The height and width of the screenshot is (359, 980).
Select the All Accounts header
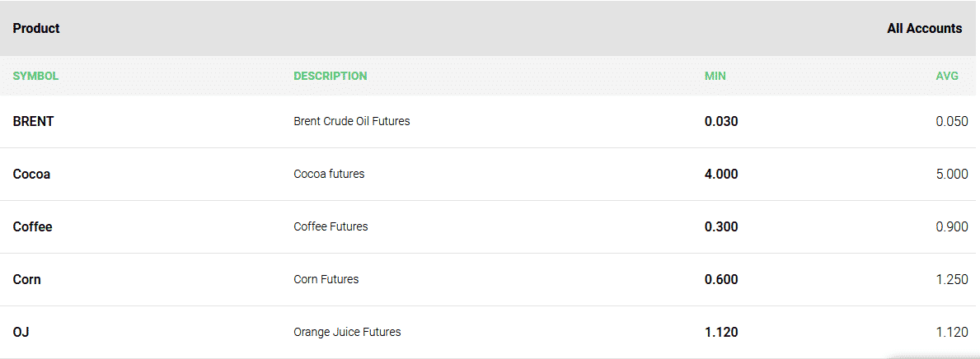925,28
